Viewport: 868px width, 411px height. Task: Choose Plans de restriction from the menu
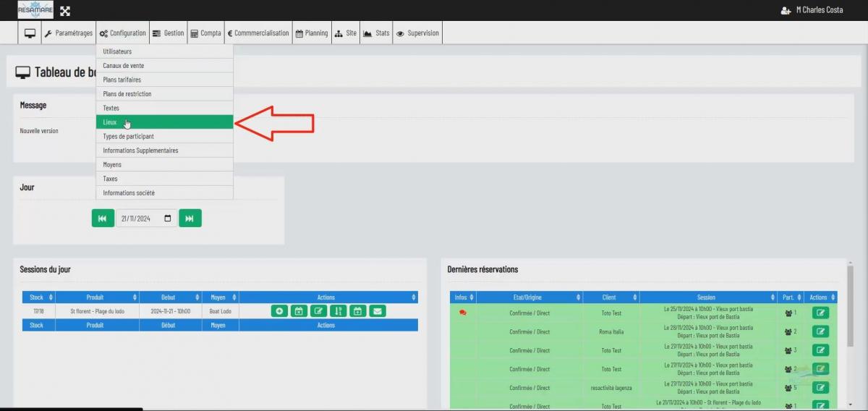[165, 94]
